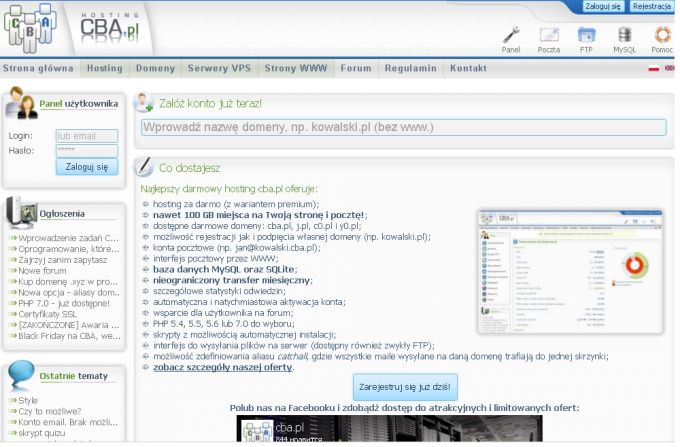
Task: Open announcement Zajrzyj zanim zapytasz
Action: (62, 260)
